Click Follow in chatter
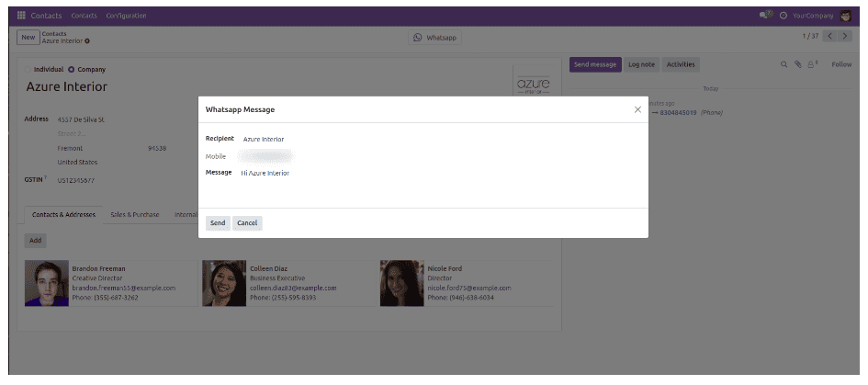Screen dimensions: 868x385 840,65
